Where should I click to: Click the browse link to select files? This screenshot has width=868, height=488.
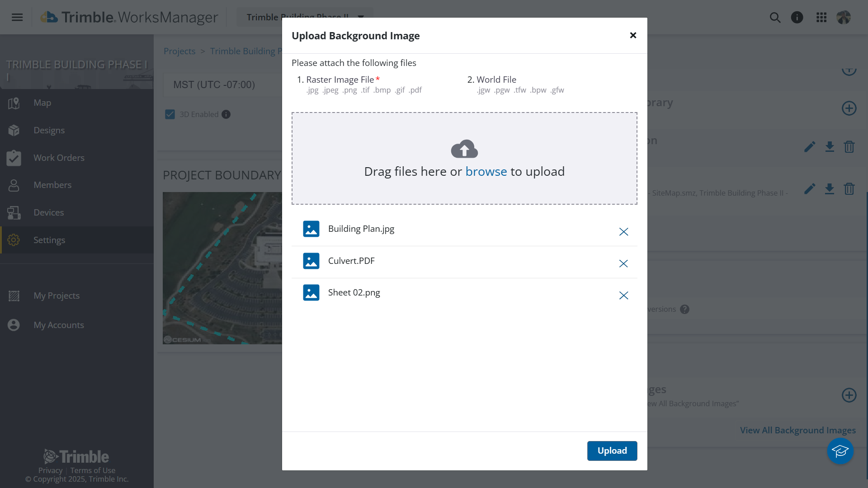pyautogui.click(x=486, y=171)
